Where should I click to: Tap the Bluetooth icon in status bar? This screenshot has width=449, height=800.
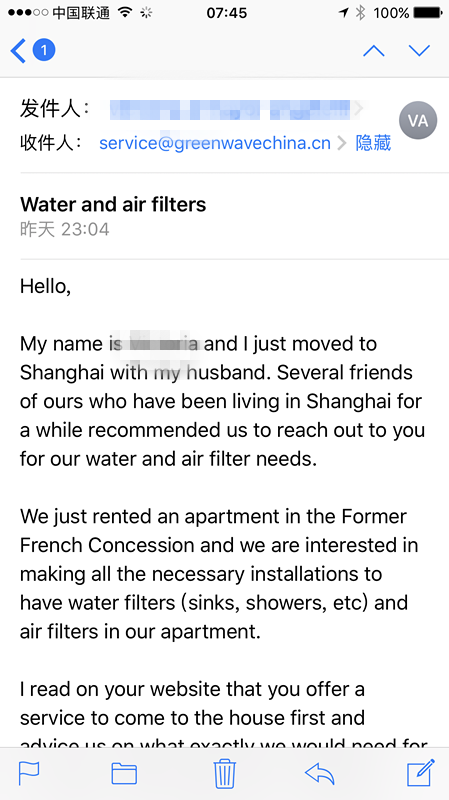coord(360,13)
